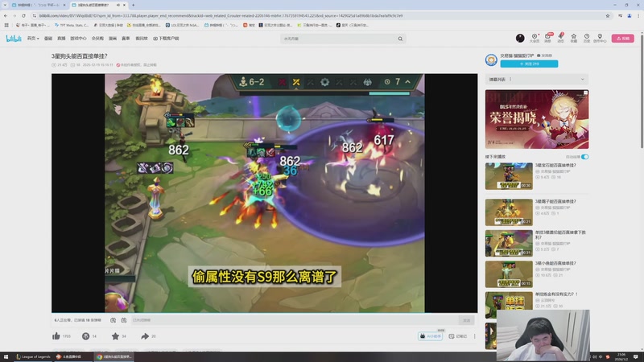Open the TFT Meta Stats bookmark
Viewport: 644px width, 362px height.
[x=72, y=25]
